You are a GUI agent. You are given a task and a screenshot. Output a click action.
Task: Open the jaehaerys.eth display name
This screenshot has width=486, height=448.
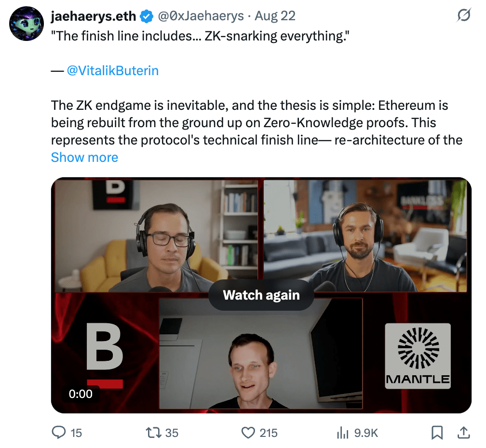point(94,16)
